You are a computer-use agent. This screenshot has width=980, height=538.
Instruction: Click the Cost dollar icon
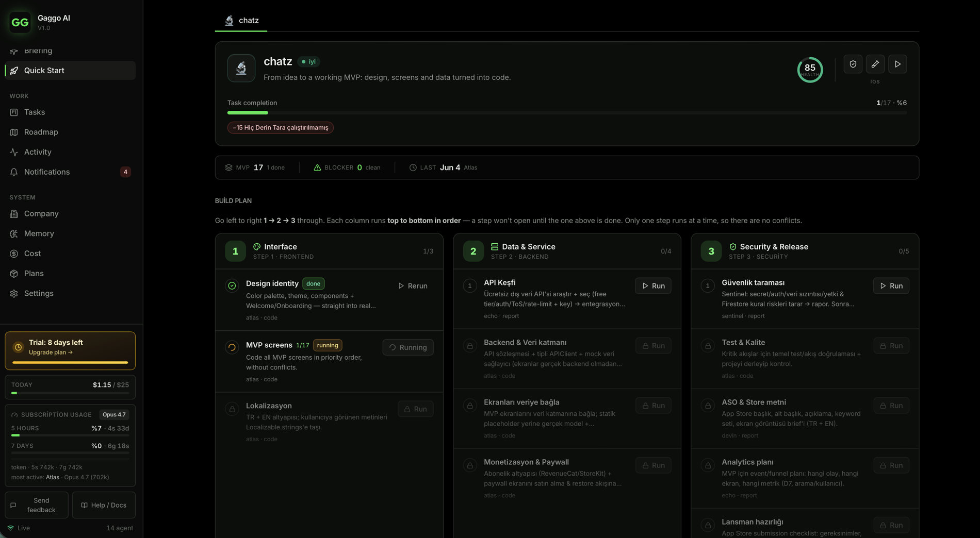[x=14, y=254]
